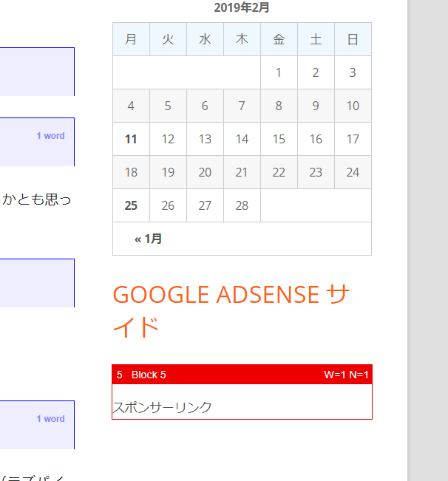The height and width of the screenshot is (481, 448).
Task: Click the 火 Tuesday column header
Action: click(x=168, y=39)
